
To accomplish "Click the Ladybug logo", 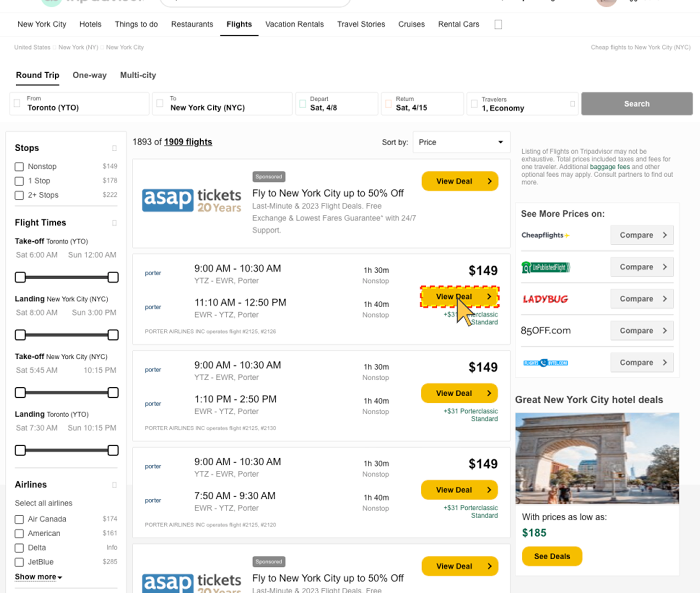I will [545, 299].
